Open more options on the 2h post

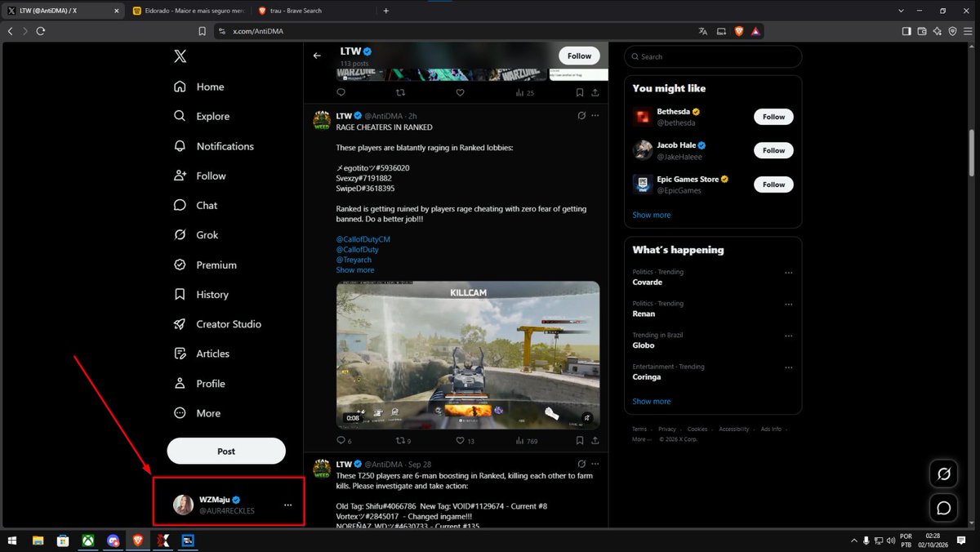(x=595, y=116)
